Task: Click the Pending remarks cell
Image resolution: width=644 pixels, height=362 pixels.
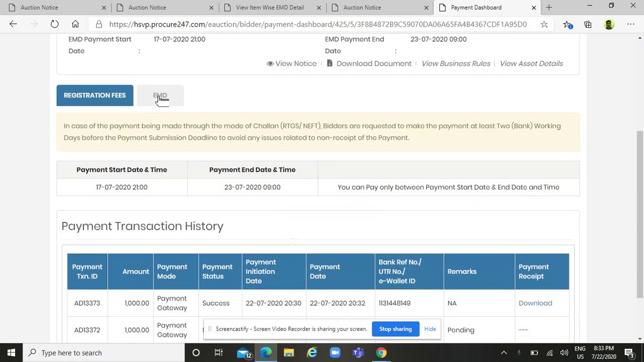Action: (x=461, y=330)
